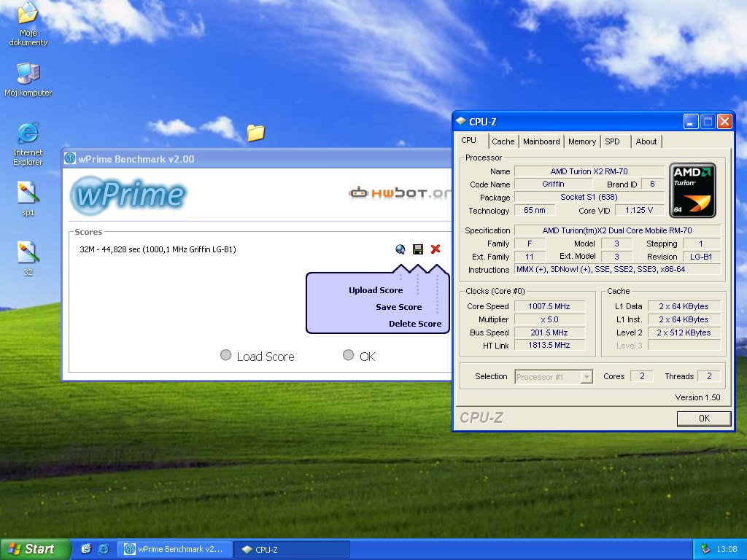This screenshot has width=747, height=560.
Task: Click the wPrime logo banner
Action: (128, 195)
